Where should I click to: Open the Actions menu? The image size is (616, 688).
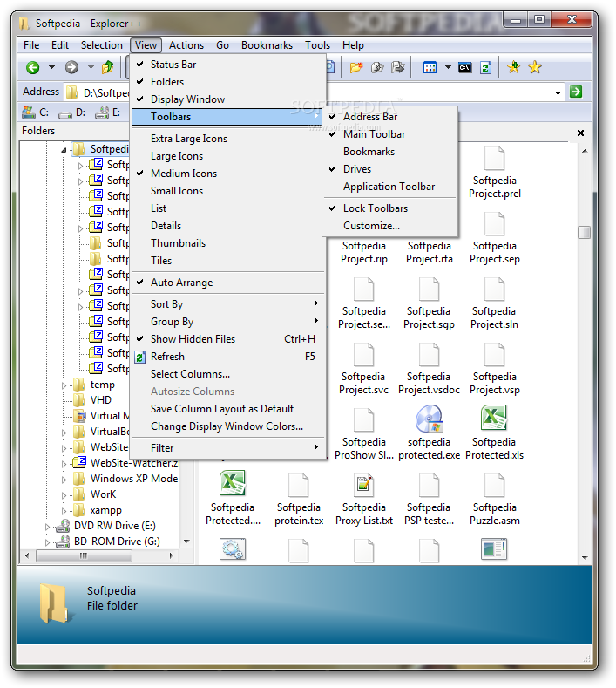(x=186, y=45)
